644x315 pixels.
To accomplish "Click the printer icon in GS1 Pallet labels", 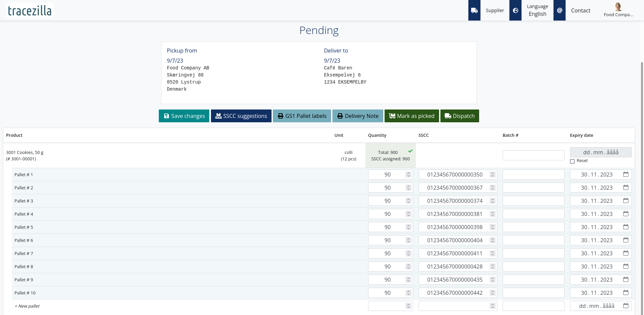I will (281, 116).
